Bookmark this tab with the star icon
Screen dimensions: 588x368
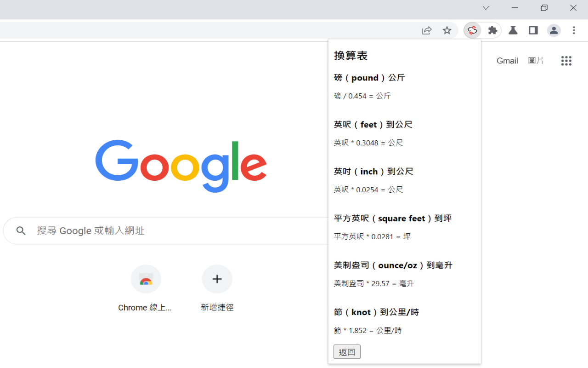click(447, 30)
